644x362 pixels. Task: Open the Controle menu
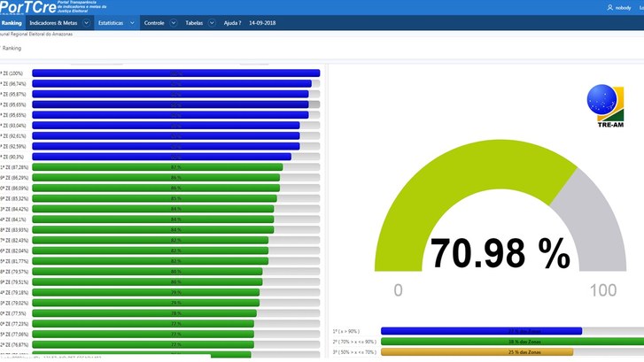[x=154, y=23]
